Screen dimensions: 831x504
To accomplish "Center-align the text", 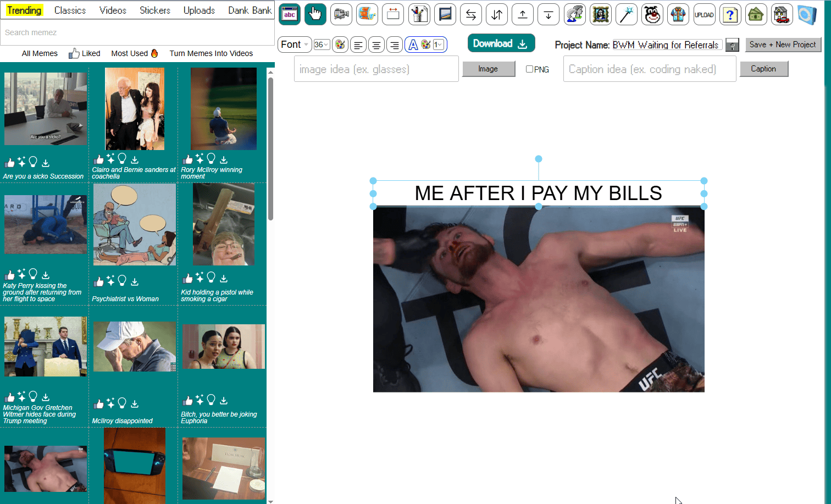I will 376,45.
